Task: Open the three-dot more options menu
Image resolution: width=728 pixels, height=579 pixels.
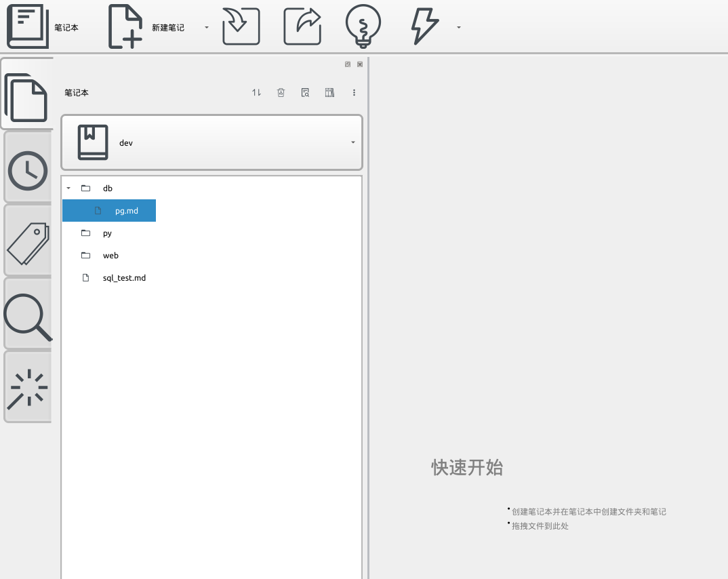Action: (354, 92)
